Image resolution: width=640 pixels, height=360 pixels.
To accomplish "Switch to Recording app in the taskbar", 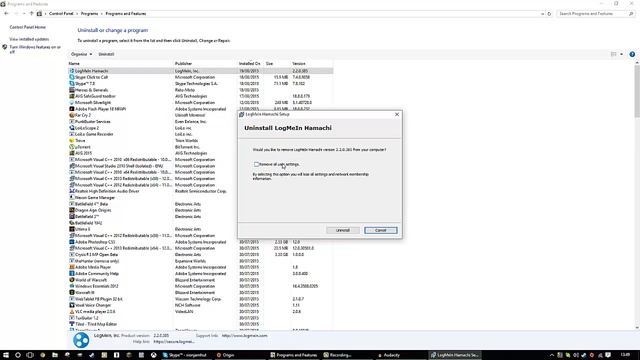I will 338,355.
